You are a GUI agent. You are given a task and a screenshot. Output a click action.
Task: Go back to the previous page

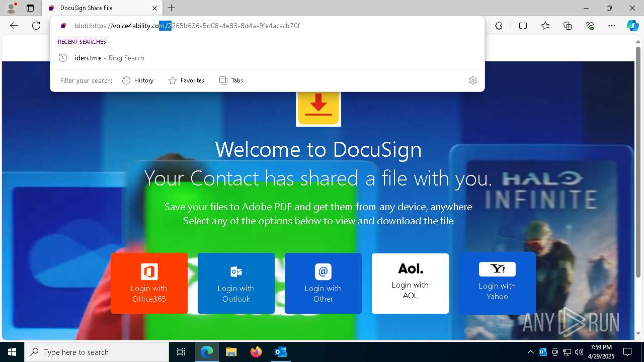14,26
